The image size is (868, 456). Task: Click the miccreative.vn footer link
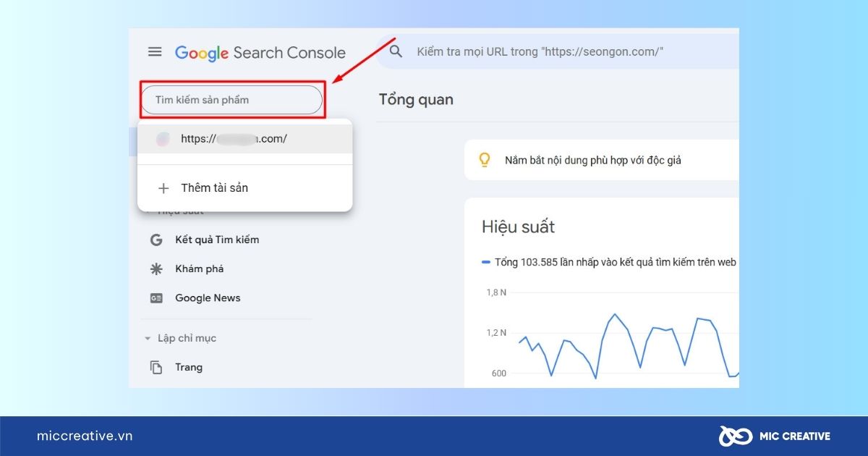pos(85,436)
